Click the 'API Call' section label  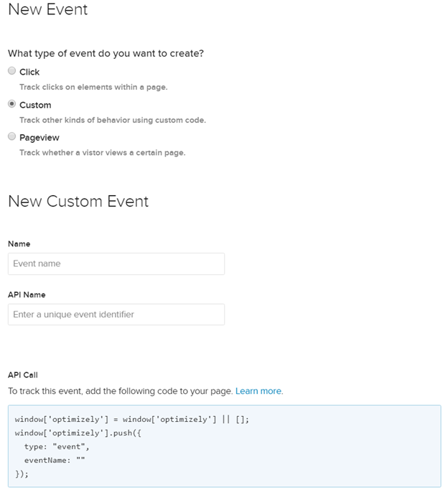pos(23,375)
